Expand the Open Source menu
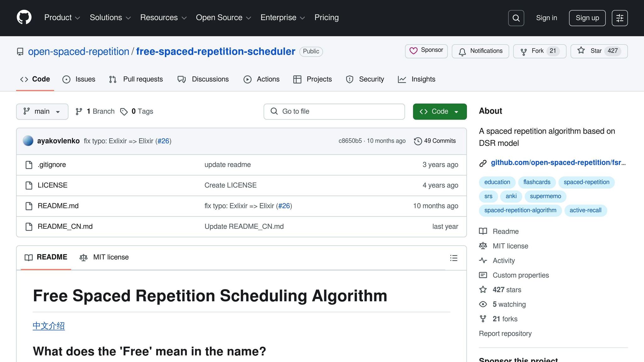This screenshot has height=362, width=644. pos(223,18)
